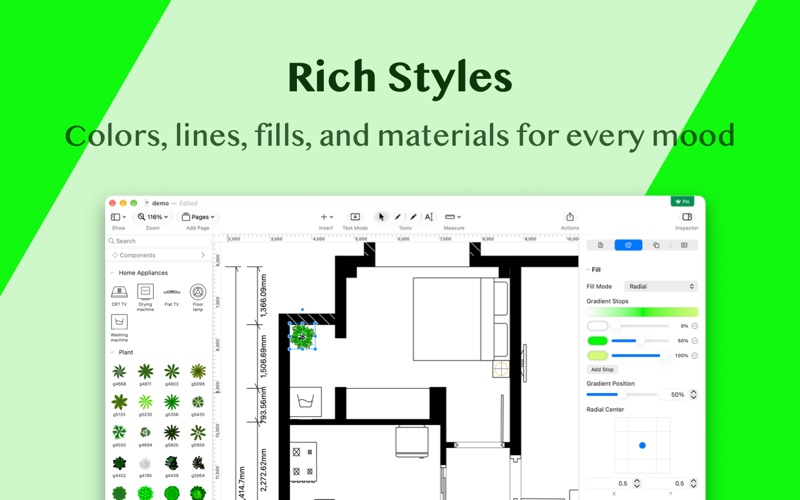Insert the Flat TV component
The width and height of the screenshot is (800, 500).
coord(172,296)
